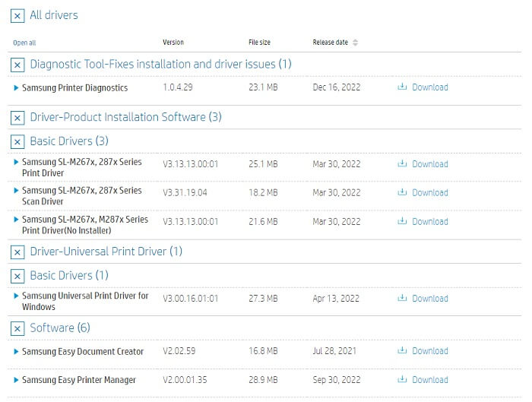Screen dimensions: 532x402
Task: Click download icon for Samsung Printer Diagnostics
Action: coord(402,87)
